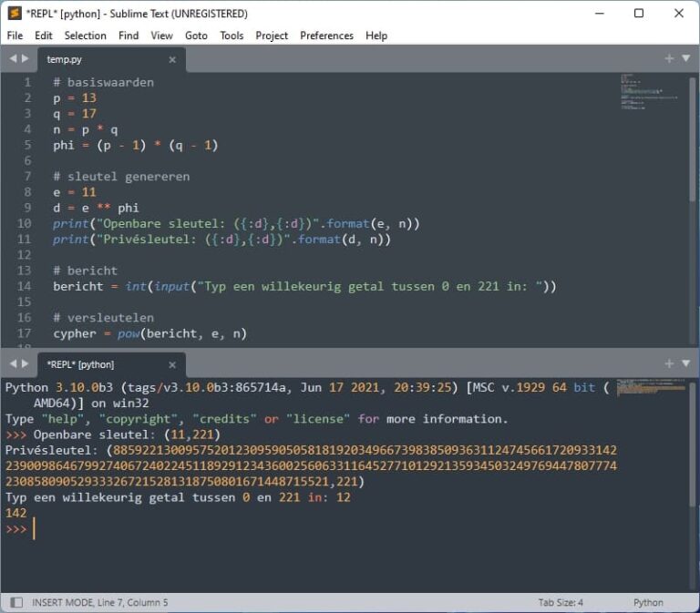Screen dimensions: 700x613
Task: Click line number 14 in gutter
Action: click(24, 286)
